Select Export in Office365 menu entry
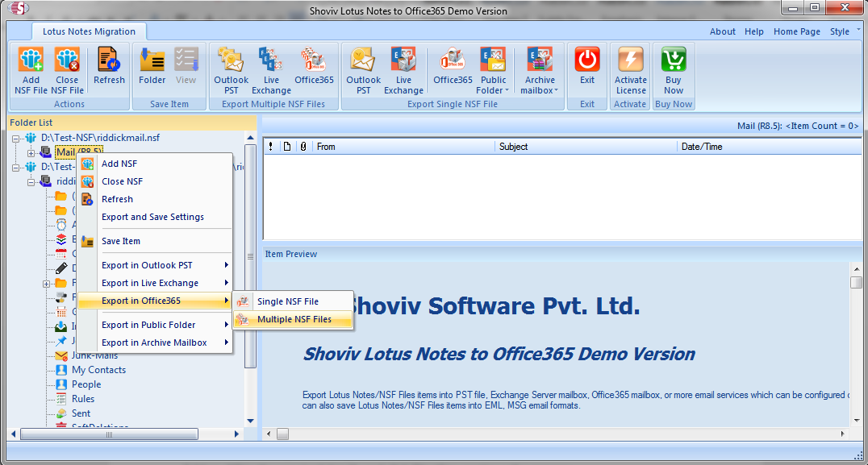 [x=154, y=301]
